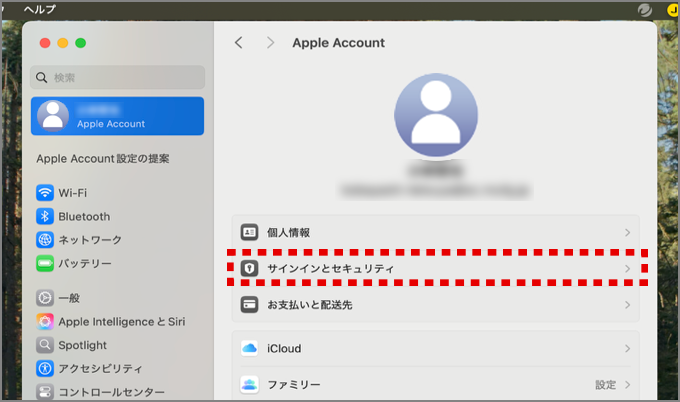Open the ヘルプ menu in menu bar
Screen dimensions: 680x402
(40, 8)
